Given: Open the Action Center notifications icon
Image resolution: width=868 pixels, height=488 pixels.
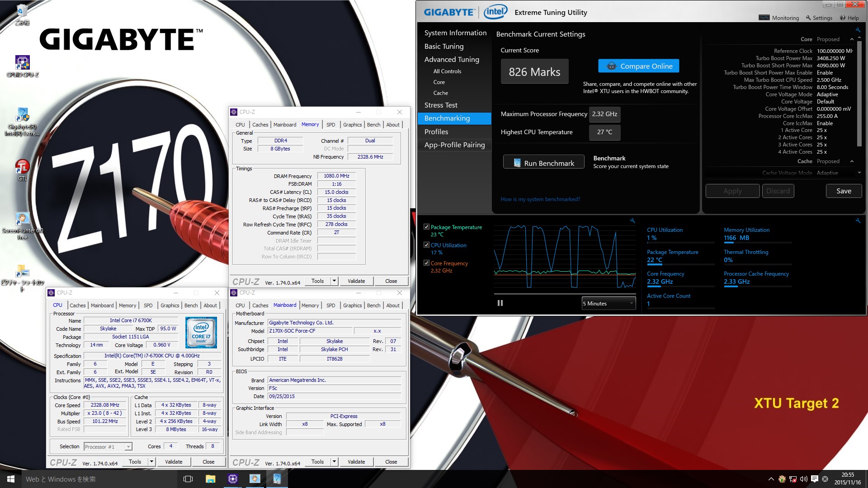Looking at the screenshot, I should click(x=814, y=479).
